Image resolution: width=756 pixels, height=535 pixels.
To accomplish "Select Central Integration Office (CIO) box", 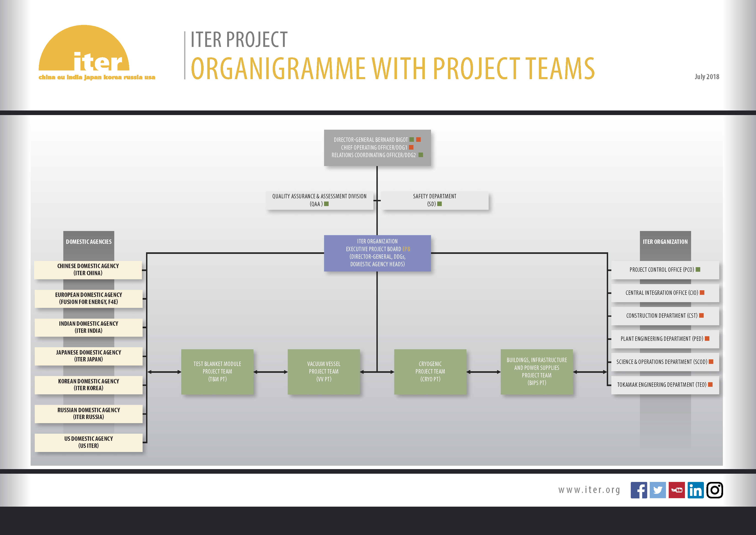I will pos(665,293).
